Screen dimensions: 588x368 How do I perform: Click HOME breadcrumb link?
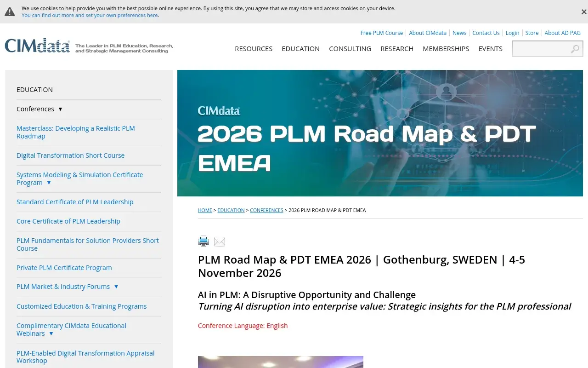pos(205,210)
